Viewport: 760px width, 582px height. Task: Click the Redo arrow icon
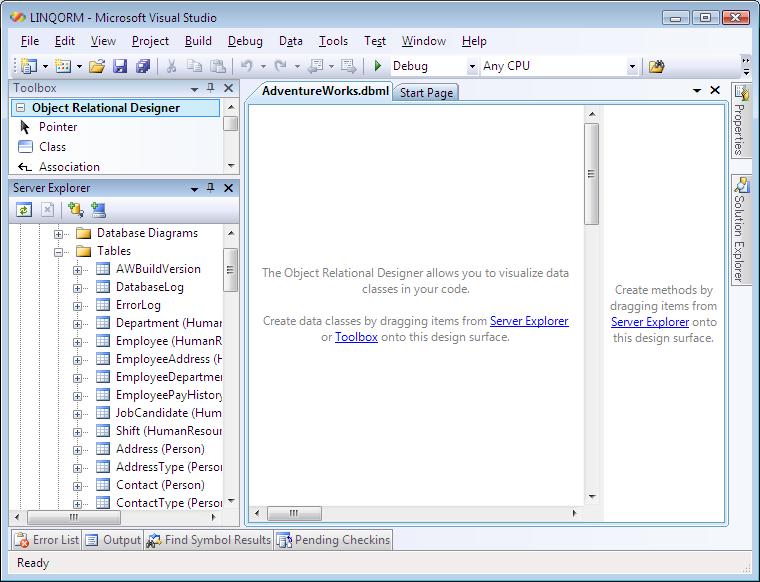tap(281, 66)
